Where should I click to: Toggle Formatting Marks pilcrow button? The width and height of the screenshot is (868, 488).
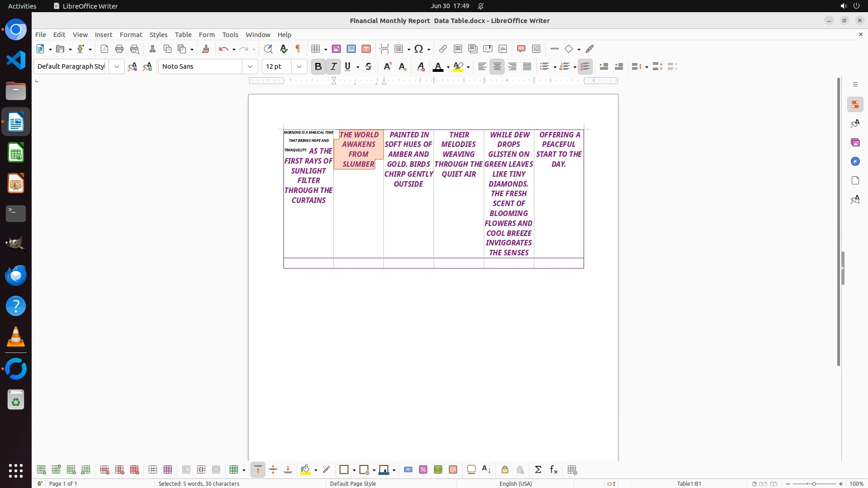coord(298,49)
